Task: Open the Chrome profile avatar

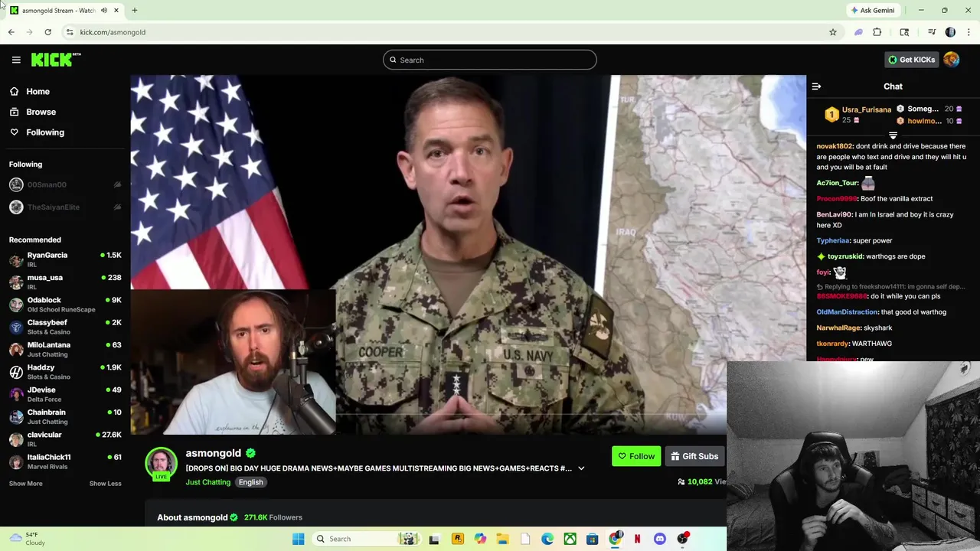Action: click(950, 32)
